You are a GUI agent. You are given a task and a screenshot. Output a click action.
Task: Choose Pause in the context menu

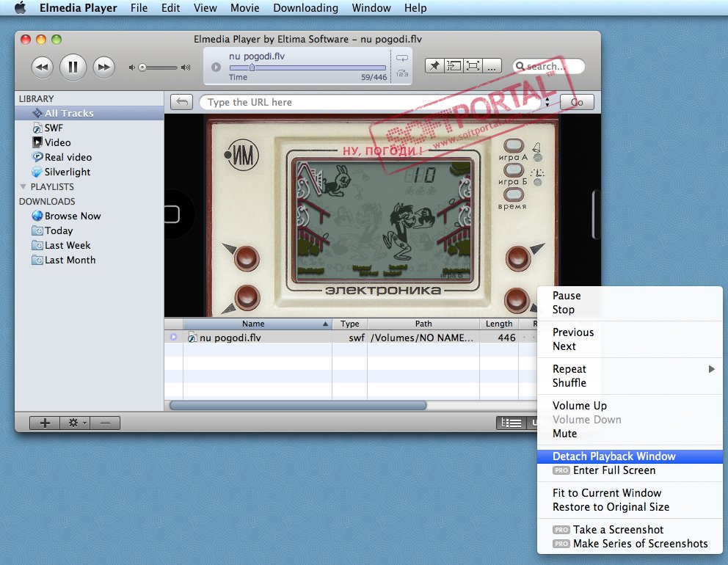(630, 296)
